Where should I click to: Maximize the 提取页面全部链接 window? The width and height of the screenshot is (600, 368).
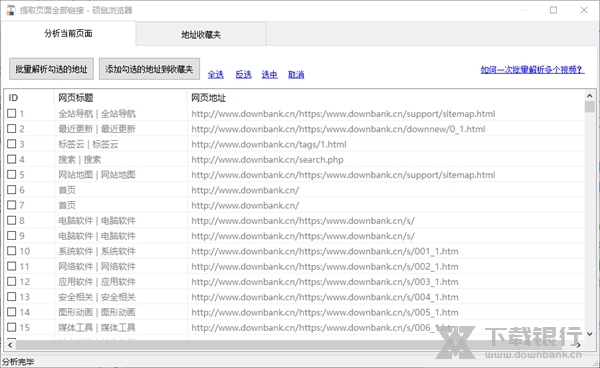coord(553,10)
